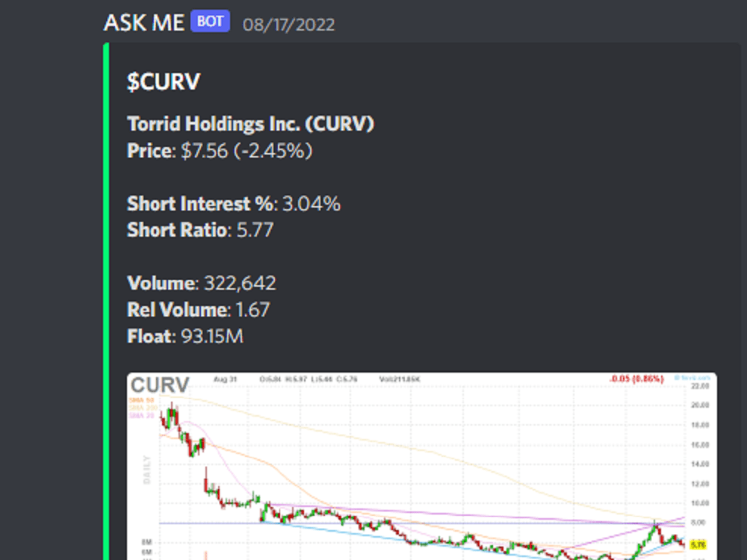Click the yellow 5.76 price tag on chart

[x=698, y=544]
